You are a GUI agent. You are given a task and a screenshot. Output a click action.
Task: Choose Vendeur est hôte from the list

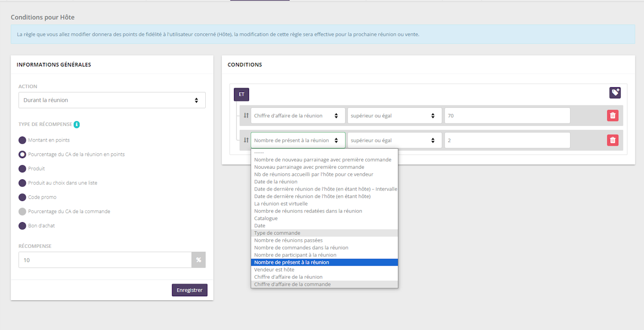[x=274, y=270]
